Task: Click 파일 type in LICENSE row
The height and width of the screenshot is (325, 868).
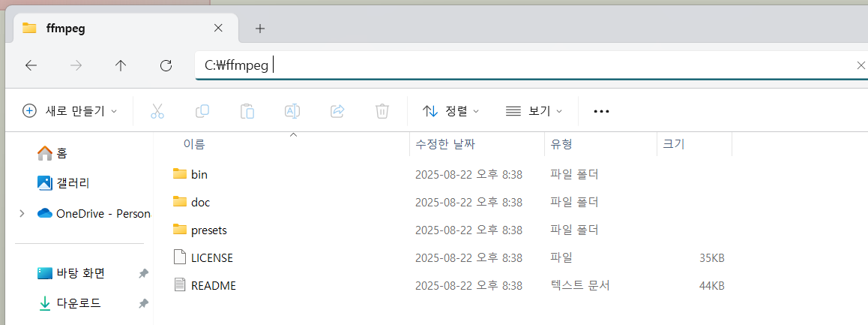Action: tap(561, 258)
